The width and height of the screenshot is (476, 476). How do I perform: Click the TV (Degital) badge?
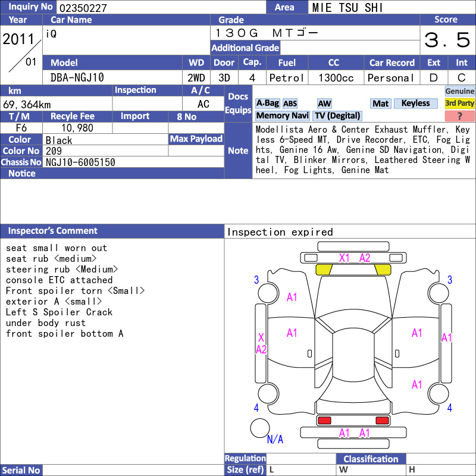point(337,115)
